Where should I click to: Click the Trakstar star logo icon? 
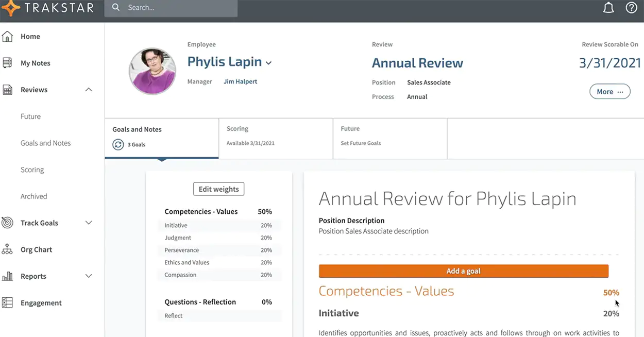click(10, 8)
